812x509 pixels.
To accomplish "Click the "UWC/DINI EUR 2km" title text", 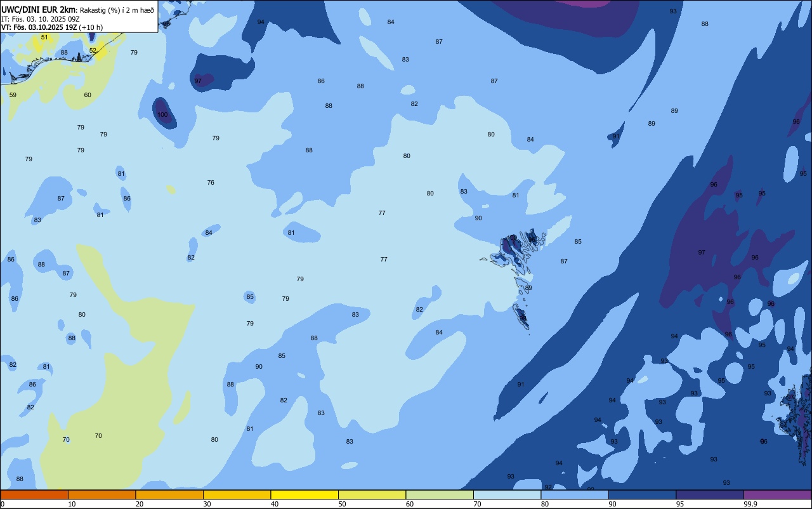I will [39, 10].
